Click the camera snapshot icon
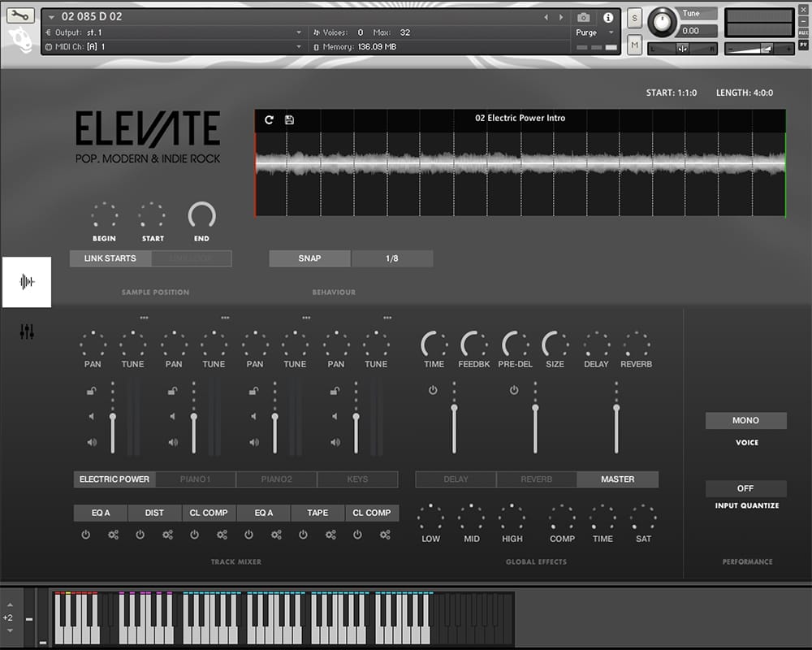This screenshot has width=812, height=650. point(583,17)
